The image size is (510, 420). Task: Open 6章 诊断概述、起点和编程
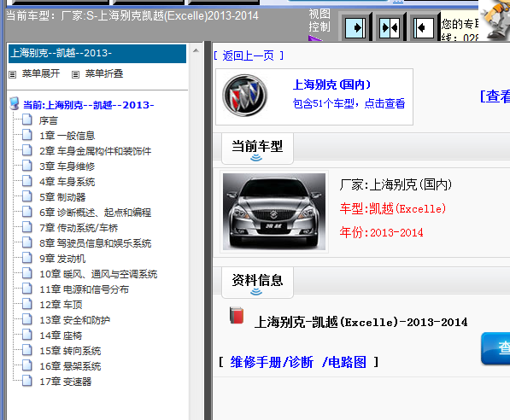click(96, 213)
